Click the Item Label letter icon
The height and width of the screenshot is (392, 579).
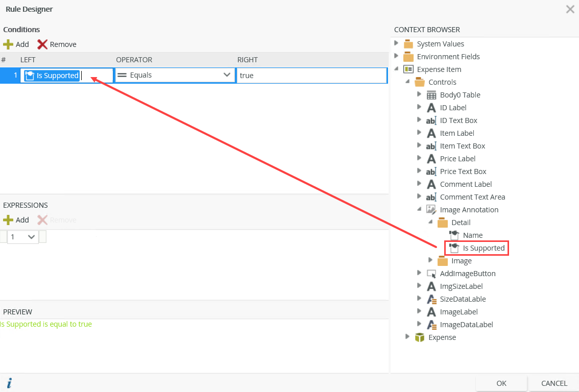(x=431, y=133)
